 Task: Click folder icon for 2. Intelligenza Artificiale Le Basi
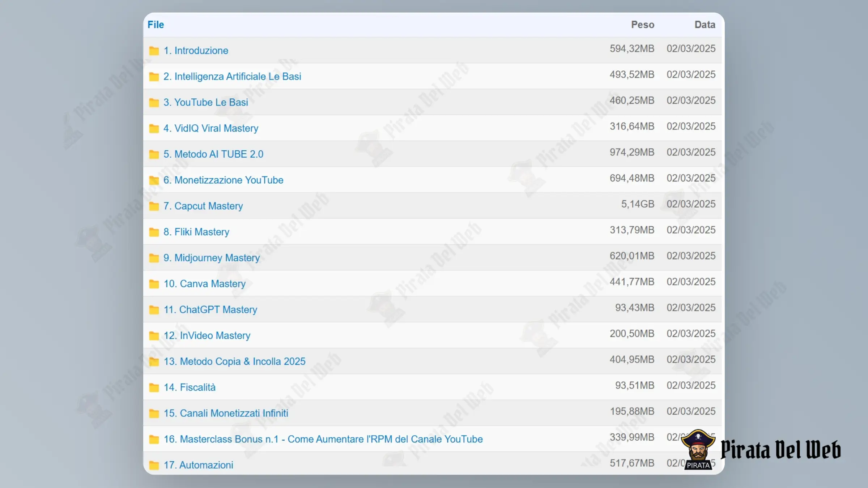(x=154, y=77)
